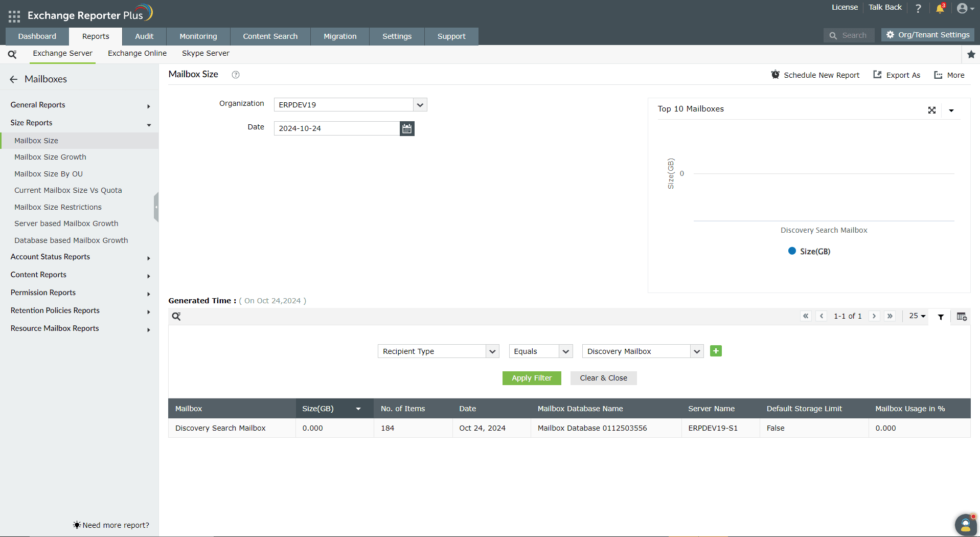Open the notifications bell icon

point(940,8)
